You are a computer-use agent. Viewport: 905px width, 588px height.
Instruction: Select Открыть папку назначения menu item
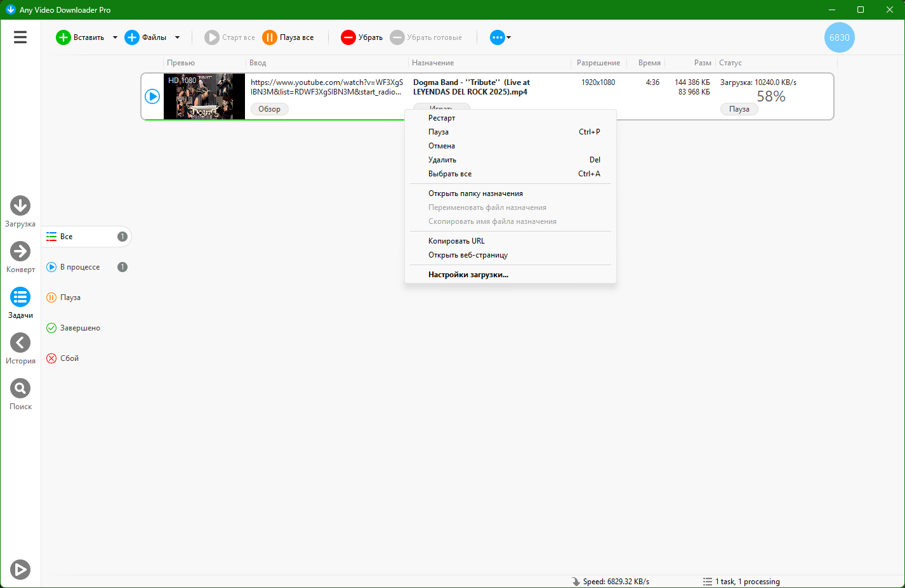(475, 193)
